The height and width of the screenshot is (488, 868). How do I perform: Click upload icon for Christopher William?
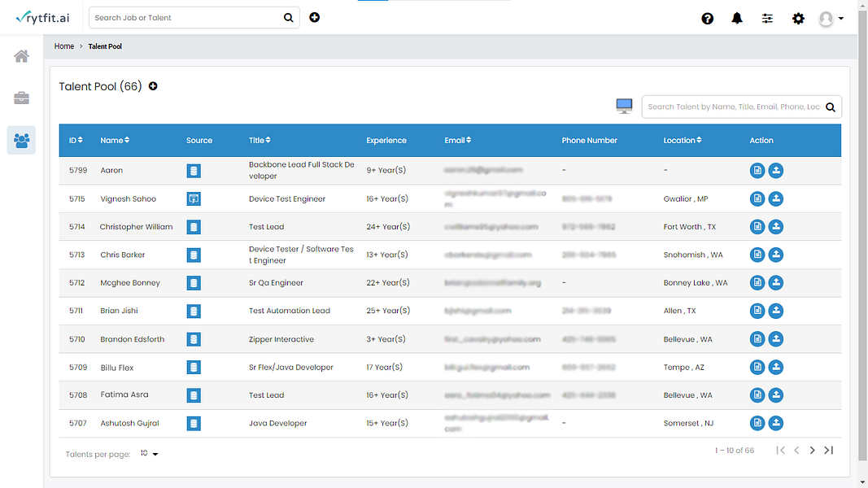pyautogui.click(x=776, y=227)
